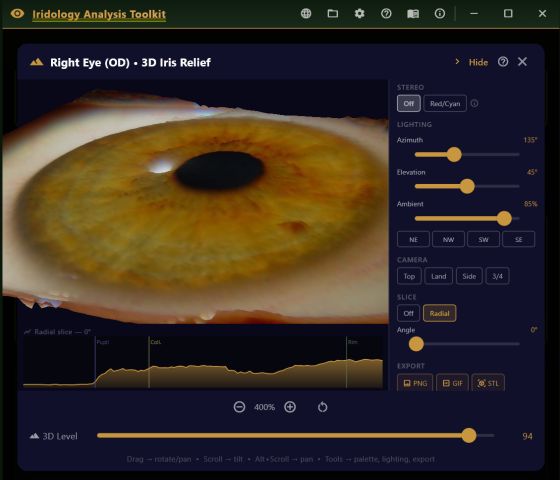The width and height of the screenshot is (560, 480).
Task: Click the Azimuth value 135°
Action: (x=530, y=140)
